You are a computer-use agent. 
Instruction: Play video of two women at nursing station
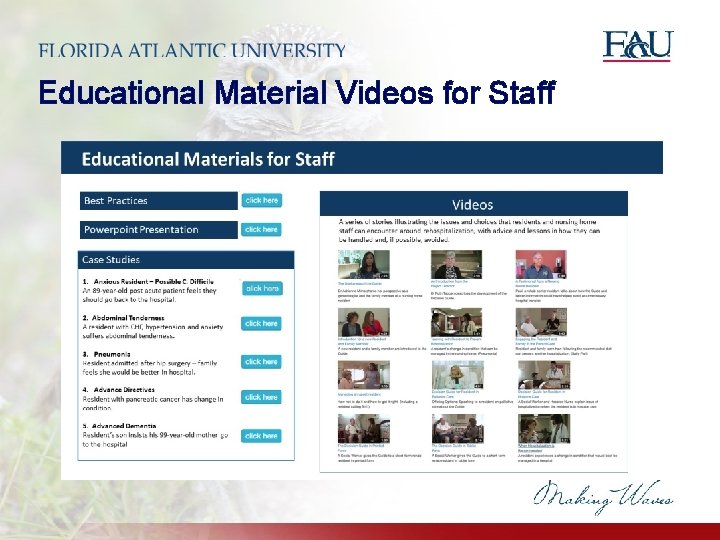tap(456, 322)
